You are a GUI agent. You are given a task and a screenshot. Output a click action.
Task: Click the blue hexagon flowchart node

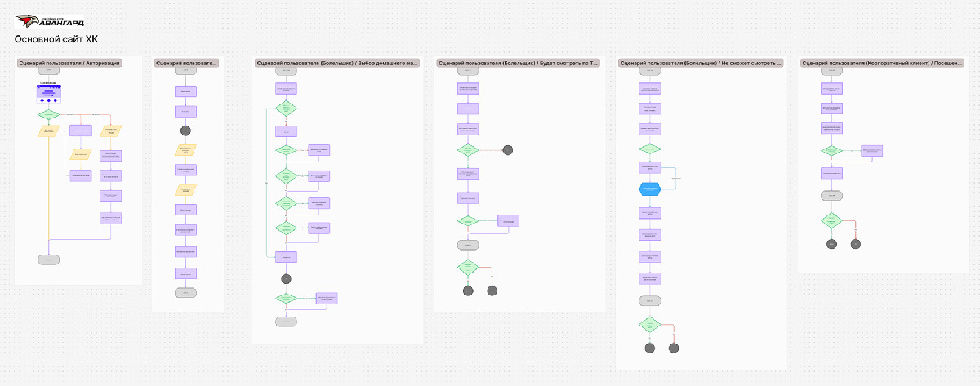(x=650, y=189)
